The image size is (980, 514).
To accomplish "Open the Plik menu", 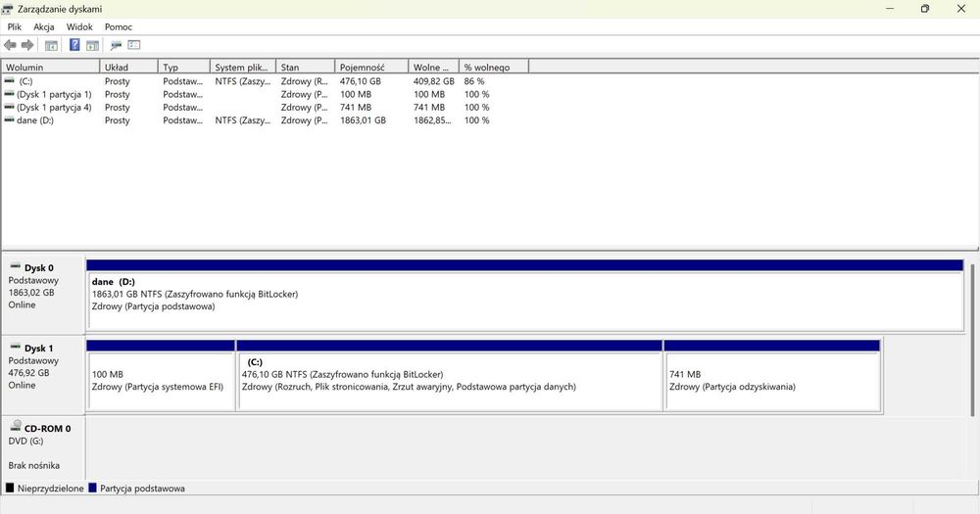I will point(15,26).
